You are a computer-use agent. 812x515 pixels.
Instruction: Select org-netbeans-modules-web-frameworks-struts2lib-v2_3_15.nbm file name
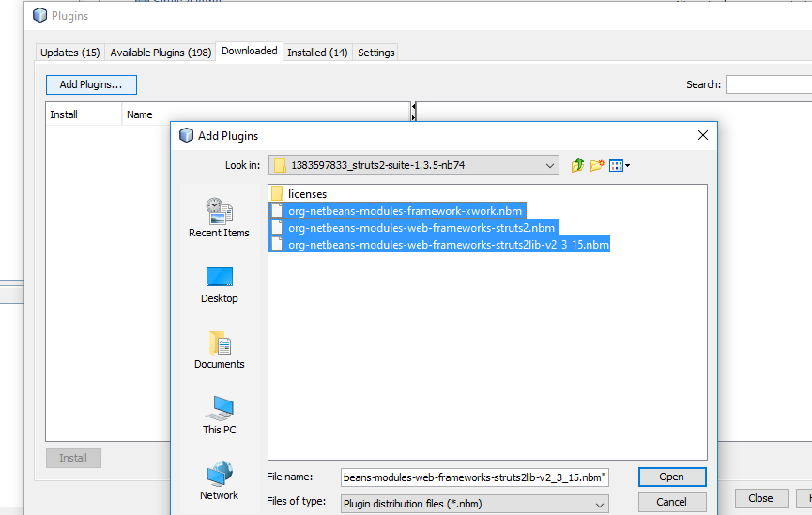point(449,244)
